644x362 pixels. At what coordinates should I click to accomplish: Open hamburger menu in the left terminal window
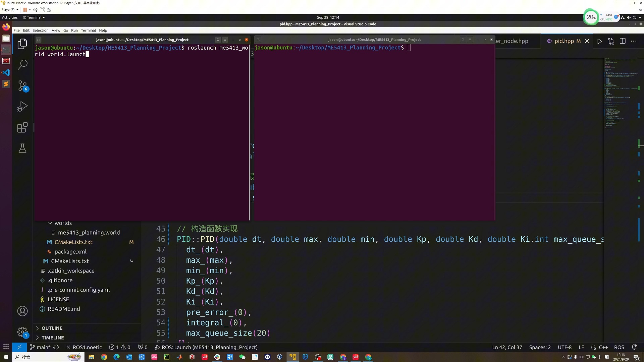click(x=225, y=40)
